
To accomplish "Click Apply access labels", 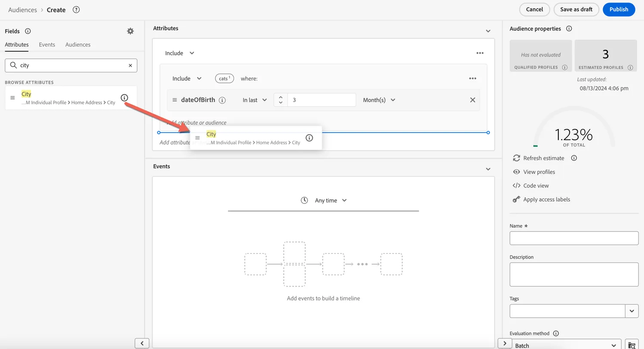I will tap(542, 199).
